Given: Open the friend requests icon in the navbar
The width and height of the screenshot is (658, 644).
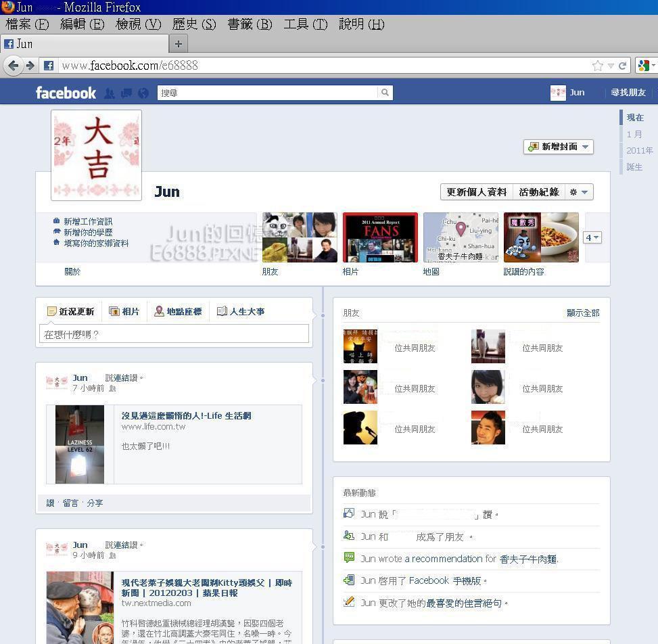Looking at the screenshot, I should 110,93.
